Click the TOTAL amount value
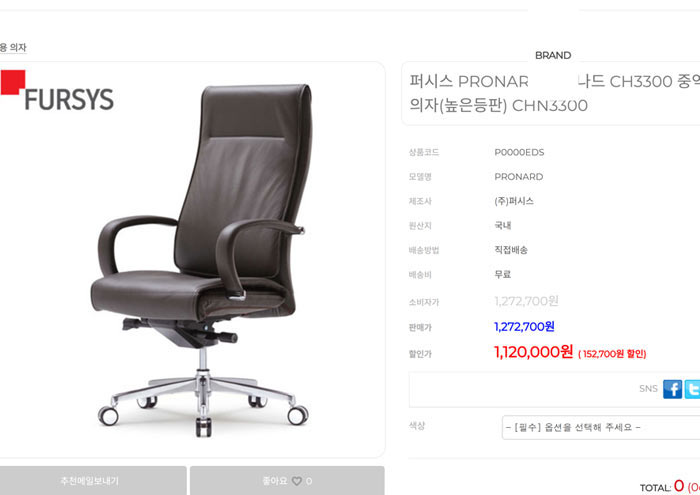Viewport: 700px width, 495px height. pyautogui.click(x=679, y=486)
